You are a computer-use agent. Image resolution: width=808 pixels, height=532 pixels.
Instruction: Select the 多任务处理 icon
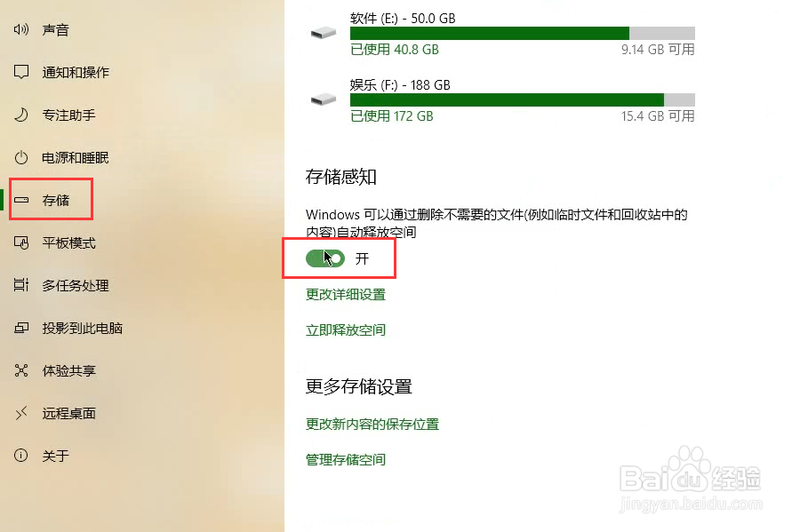pyautogui.click(x=21, y=285)
